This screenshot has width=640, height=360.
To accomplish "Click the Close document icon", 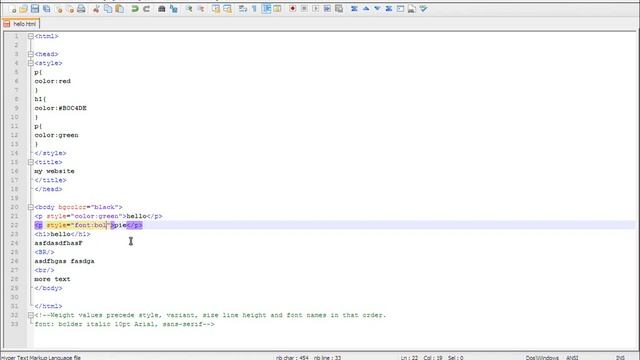I will tap(59, 9).
